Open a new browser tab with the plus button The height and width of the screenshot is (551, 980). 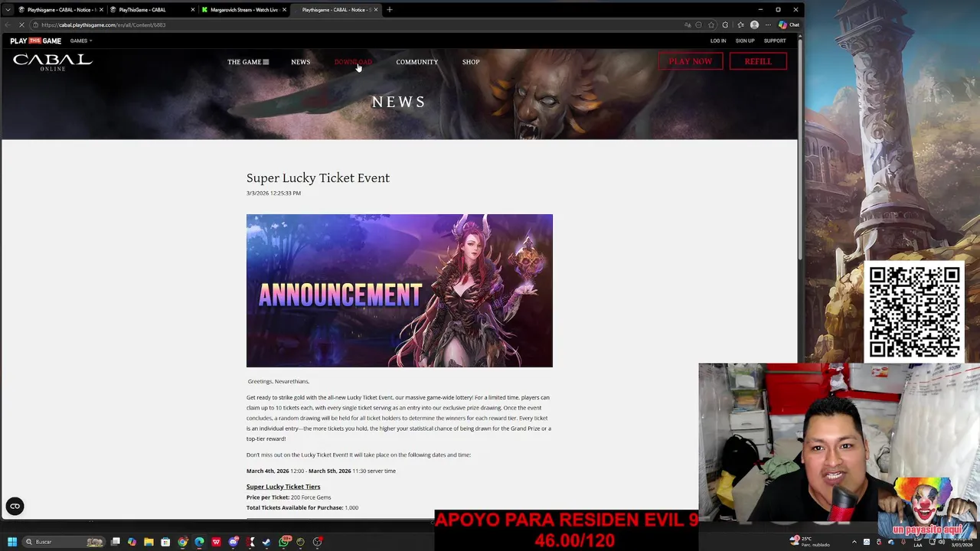389,10
